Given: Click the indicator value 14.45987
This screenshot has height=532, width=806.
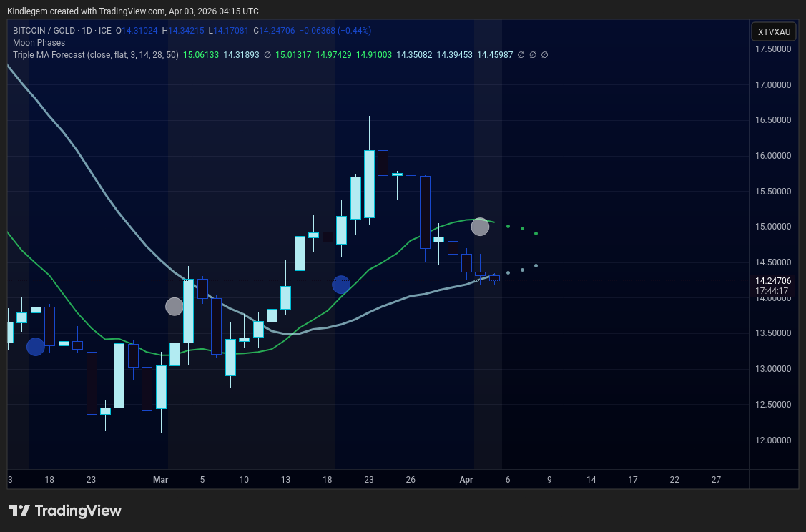Looking at the screenshot, I should pos(495,55).
